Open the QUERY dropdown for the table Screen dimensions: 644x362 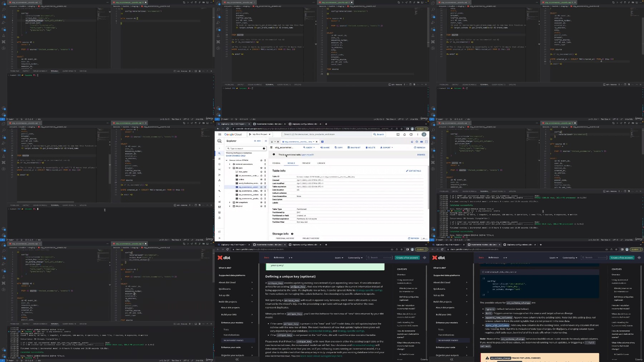(309, 148)
